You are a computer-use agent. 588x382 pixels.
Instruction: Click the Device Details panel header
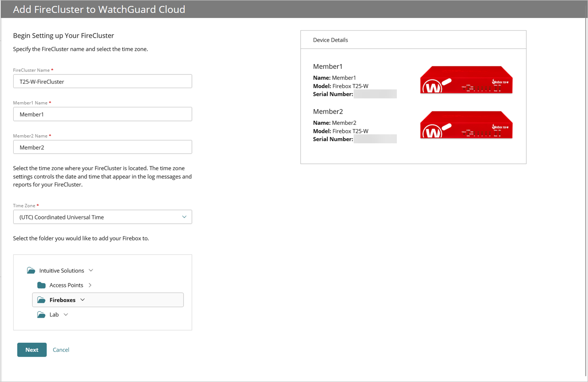tap(330, 40)
